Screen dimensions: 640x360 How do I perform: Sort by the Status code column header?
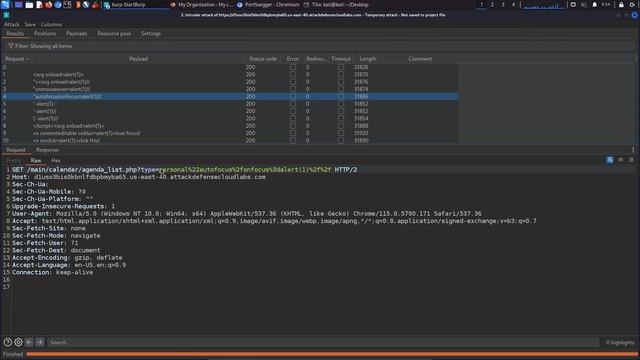263,59
